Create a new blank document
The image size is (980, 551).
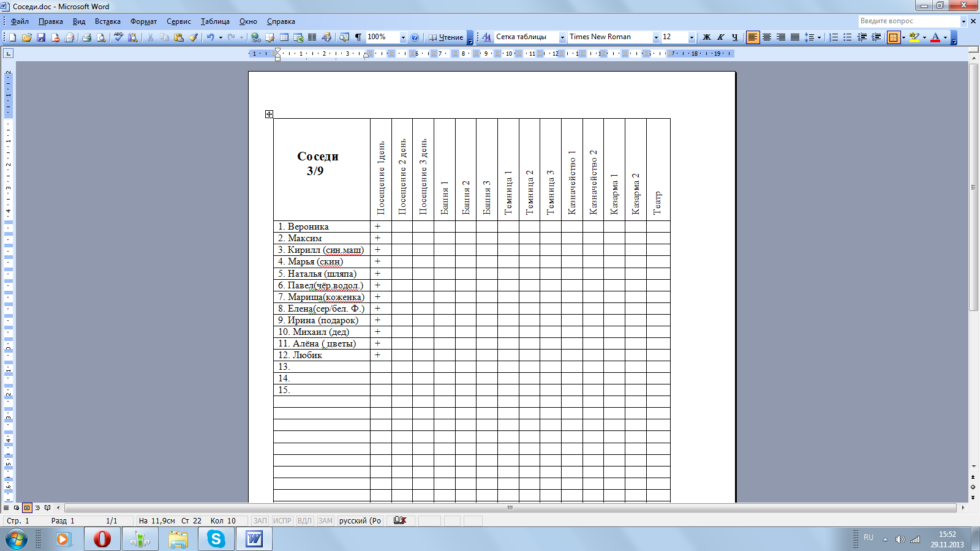pyautogui.click(x=13, y=37)
